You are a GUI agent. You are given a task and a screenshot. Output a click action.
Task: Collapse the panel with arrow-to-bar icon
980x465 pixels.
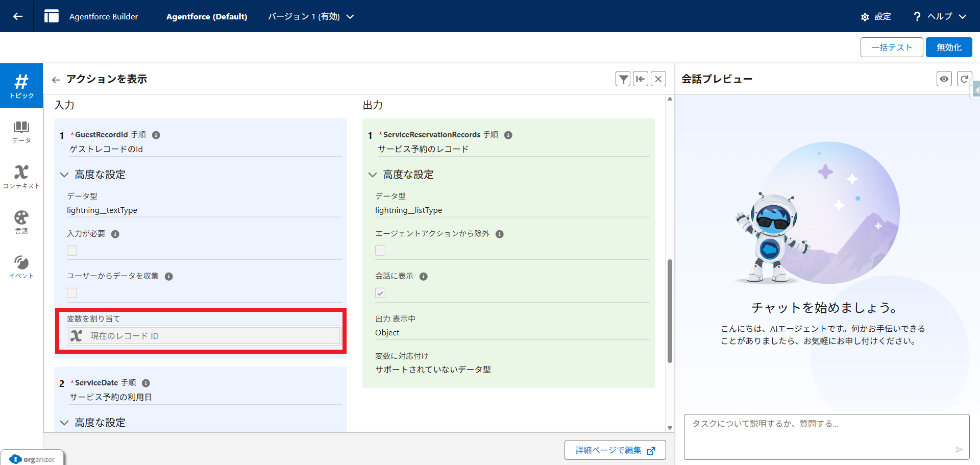(641, 79)
